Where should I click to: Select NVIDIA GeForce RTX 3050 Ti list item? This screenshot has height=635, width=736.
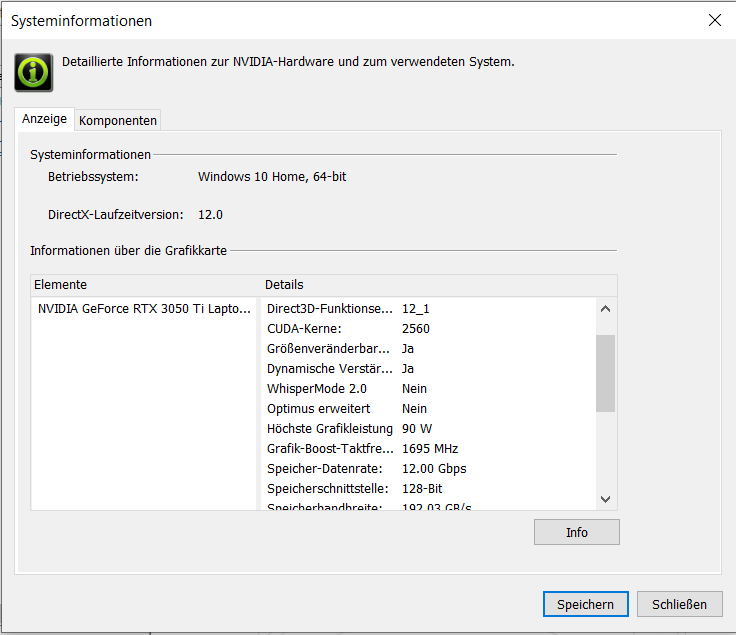(144, 309)
